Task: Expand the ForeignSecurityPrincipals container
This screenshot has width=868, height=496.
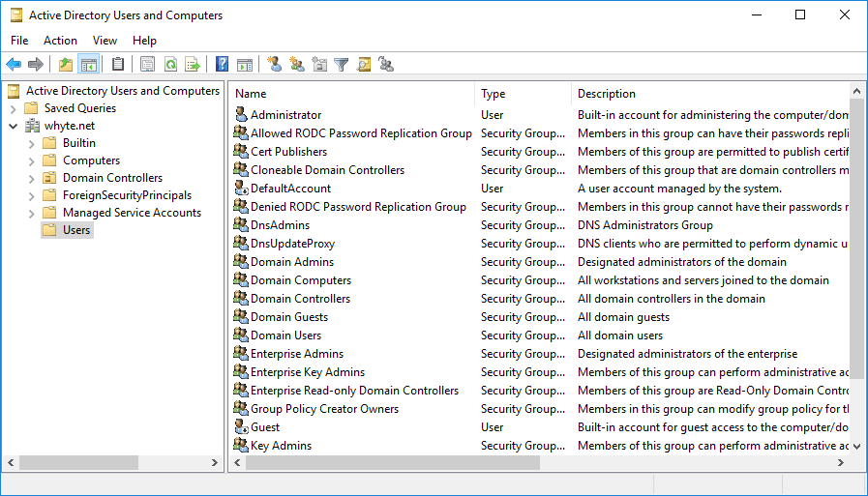Action: (32, 196)
